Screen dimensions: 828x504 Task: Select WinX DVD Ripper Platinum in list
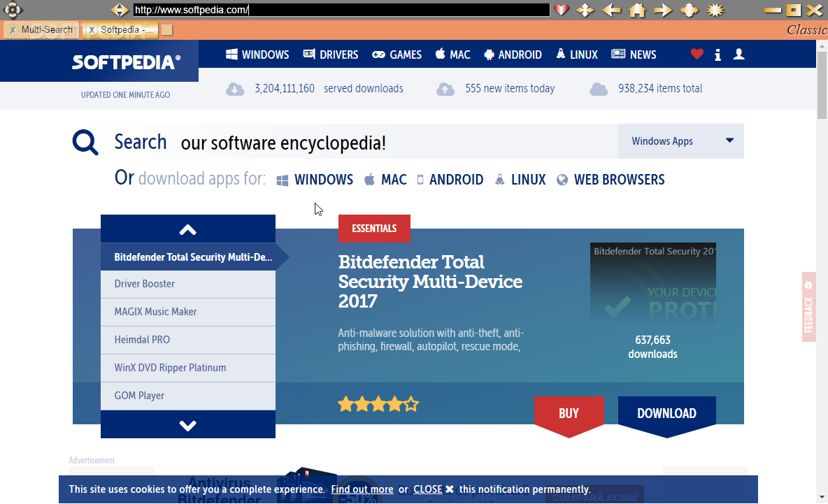[x=188, y=368]
